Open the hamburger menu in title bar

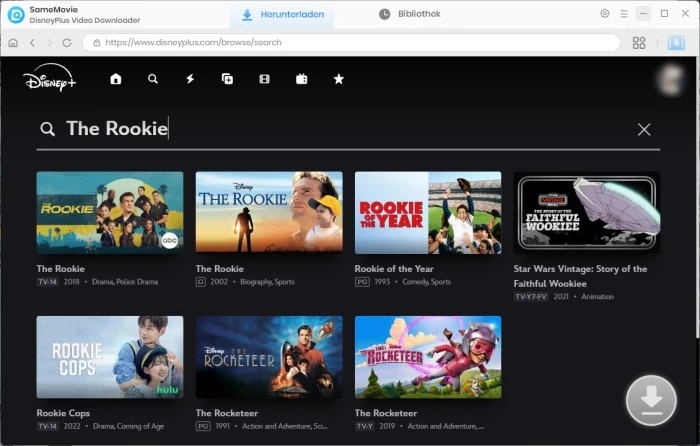tap(624, 14)
